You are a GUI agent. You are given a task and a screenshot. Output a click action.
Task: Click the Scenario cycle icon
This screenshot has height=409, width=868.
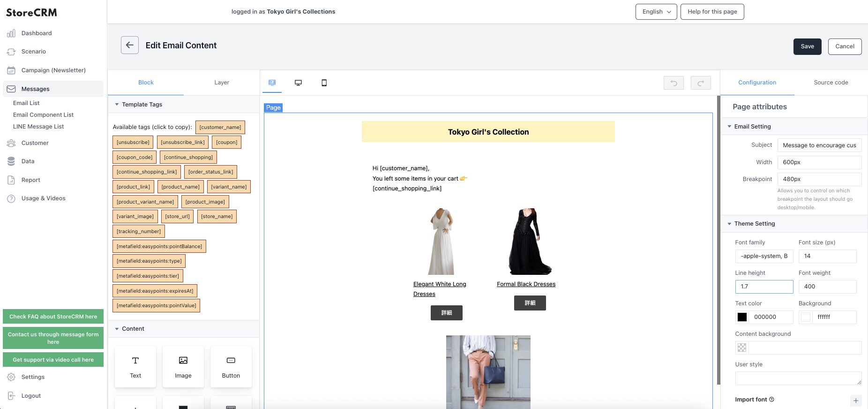(x=11, y=52)
